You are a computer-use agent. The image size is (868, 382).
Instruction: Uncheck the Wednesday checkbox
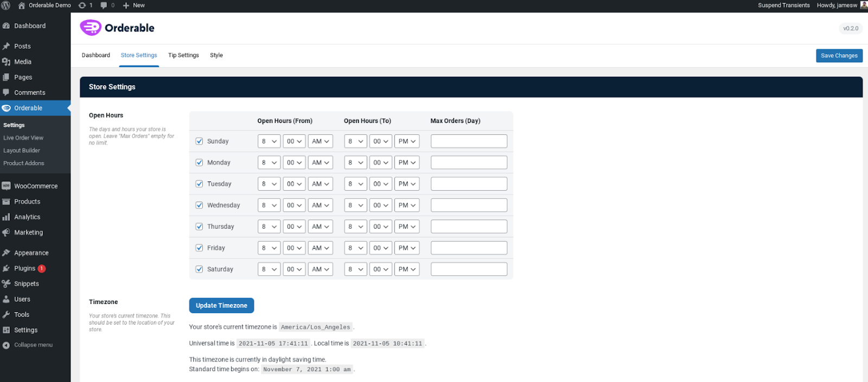(199, 205)
